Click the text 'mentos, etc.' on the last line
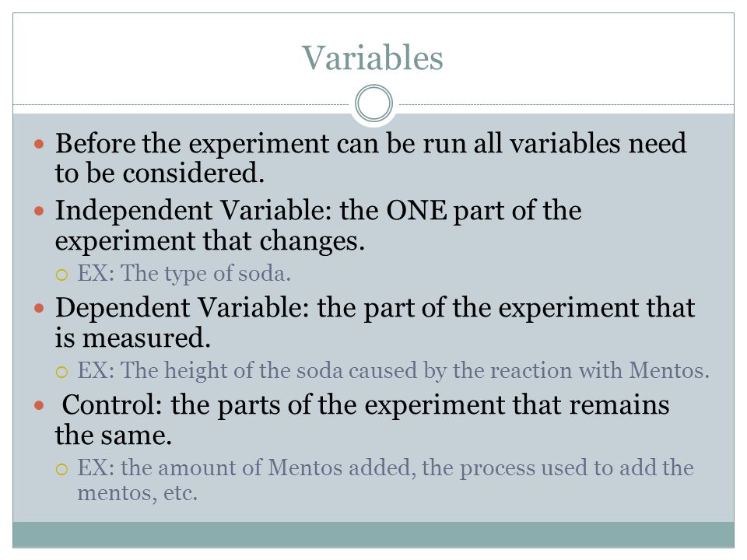 pyautogui.click(x=137, y=492)
